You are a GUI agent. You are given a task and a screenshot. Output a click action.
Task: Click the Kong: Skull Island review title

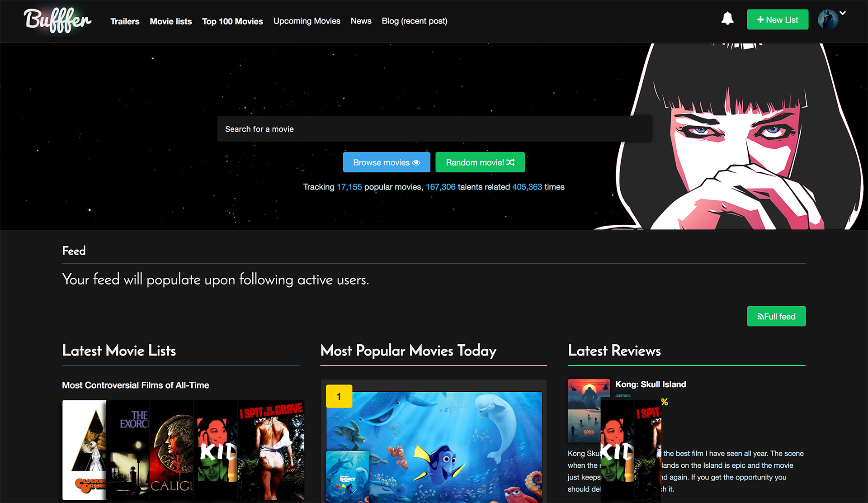(x=651, y=384)
